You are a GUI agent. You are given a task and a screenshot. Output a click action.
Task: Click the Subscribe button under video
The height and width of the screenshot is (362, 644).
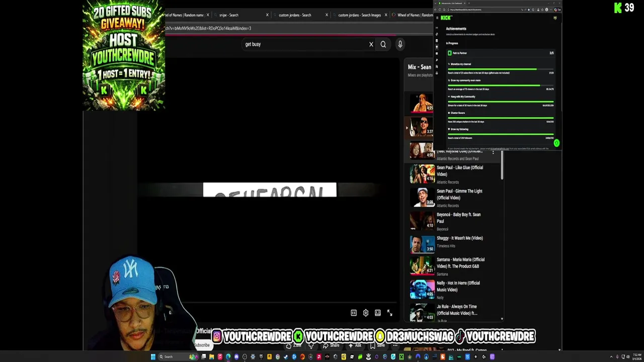pos(202,345)
